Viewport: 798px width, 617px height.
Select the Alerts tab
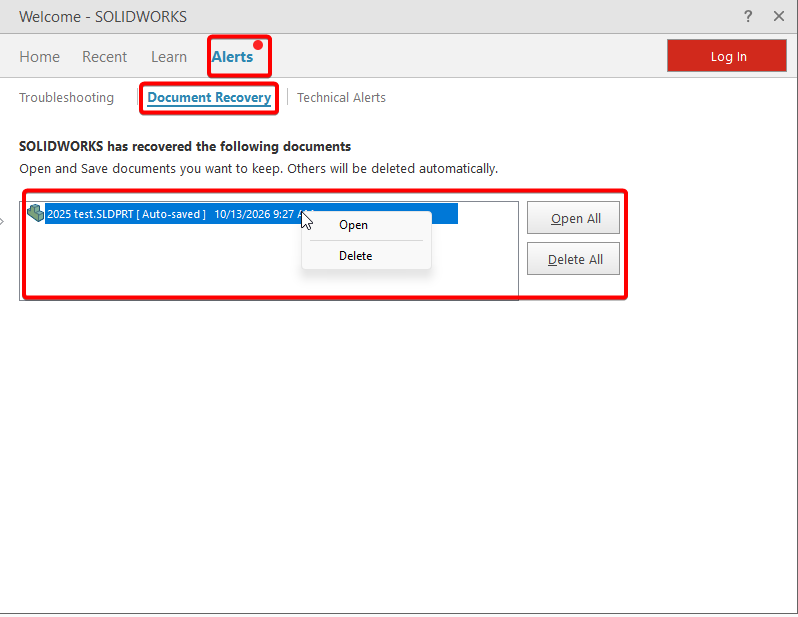pyautogui.click(x=232, y=57)
